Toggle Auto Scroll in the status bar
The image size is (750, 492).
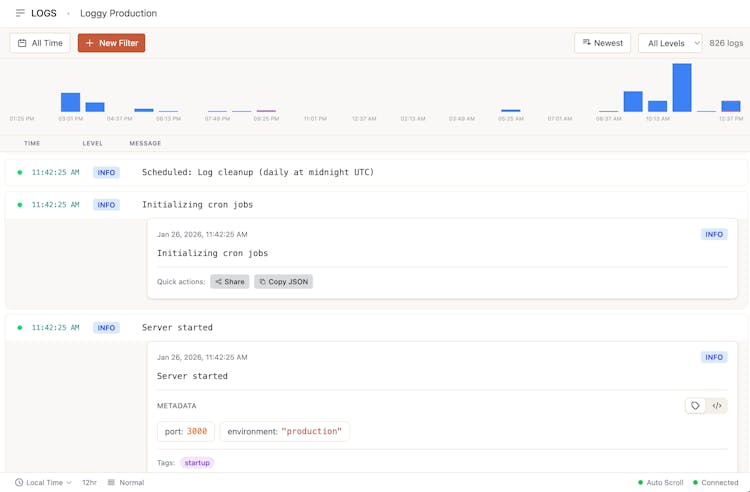click(x=661, y=482)
